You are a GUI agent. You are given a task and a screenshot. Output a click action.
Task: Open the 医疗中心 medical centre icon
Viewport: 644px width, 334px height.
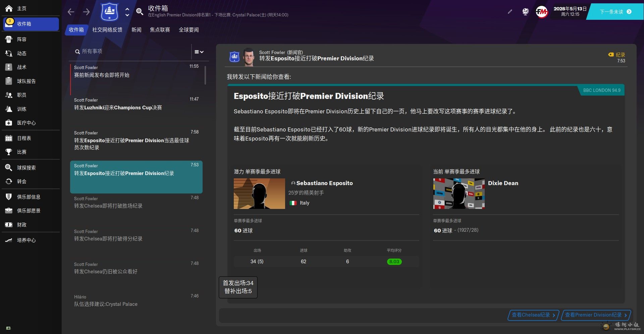tap(9, 123)
